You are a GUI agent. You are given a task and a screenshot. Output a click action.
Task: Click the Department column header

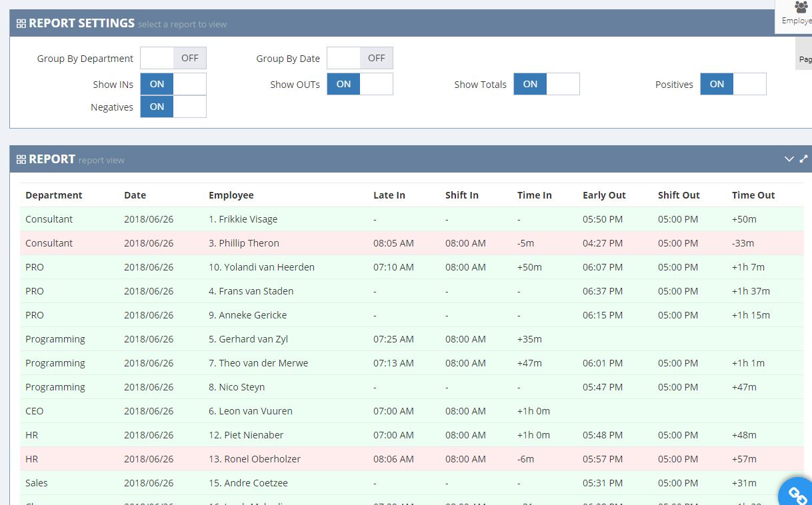[x=54, y=195]
